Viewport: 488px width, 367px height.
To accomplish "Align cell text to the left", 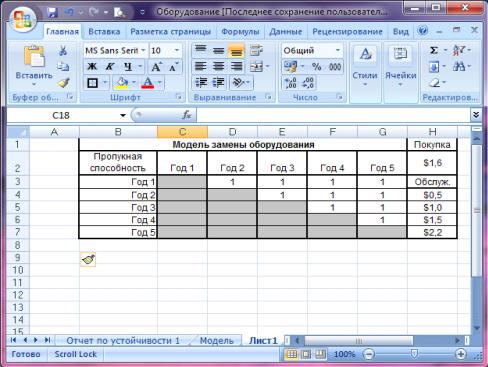I will pyautogui.click(x=200, y=66).
